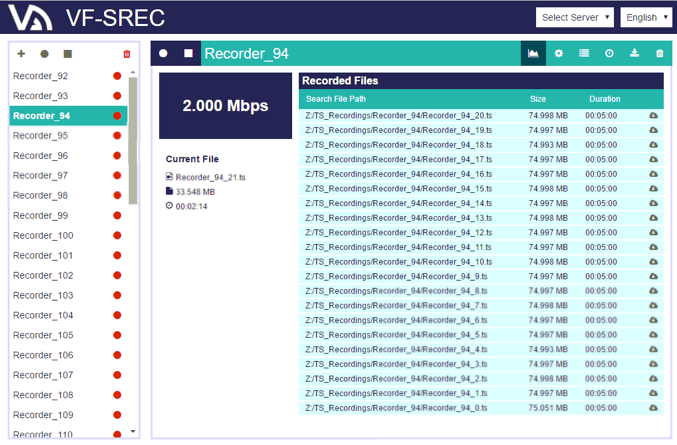The height and width of the screenshot is (445, 677).
Task: Click the red trash icon in sidebar
Action: pyautogui.click(x=127, y=54)
